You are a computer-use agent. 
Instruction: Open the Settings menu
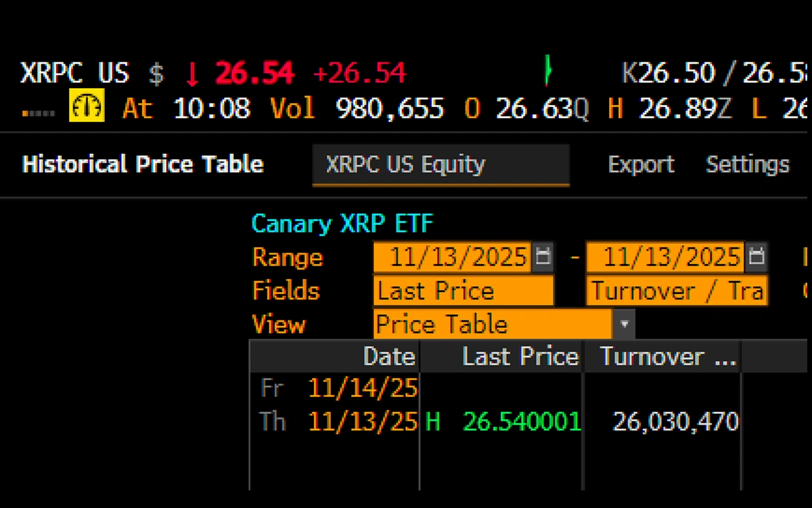pyautogui.click(x=747, y=165)
